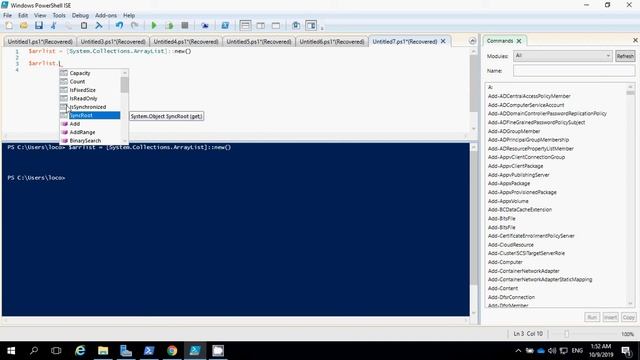Clear the console pane using the toolbar icon

[x=99, y=26]
